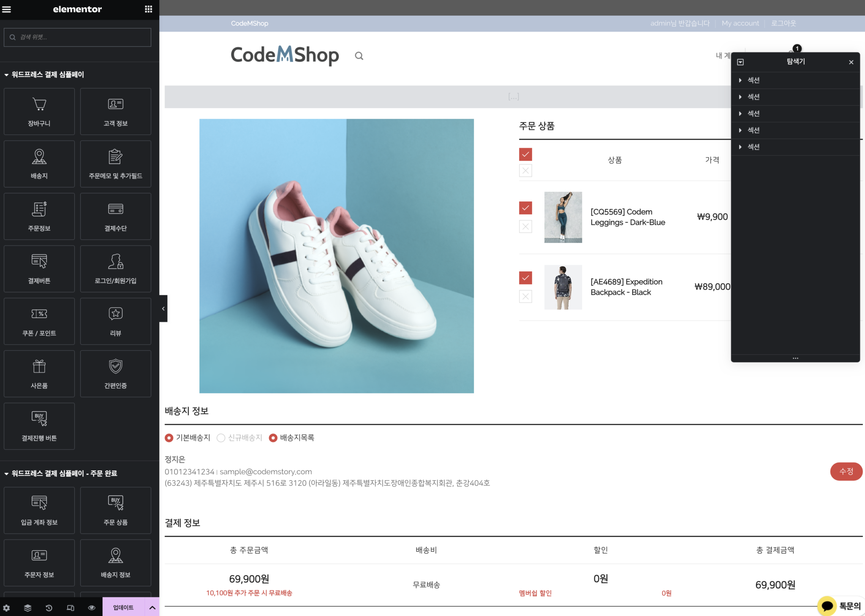This screenshot has width=865, height=616.
Task: Toggle preview eye icon in footer
Action: [x=91, y=608]
